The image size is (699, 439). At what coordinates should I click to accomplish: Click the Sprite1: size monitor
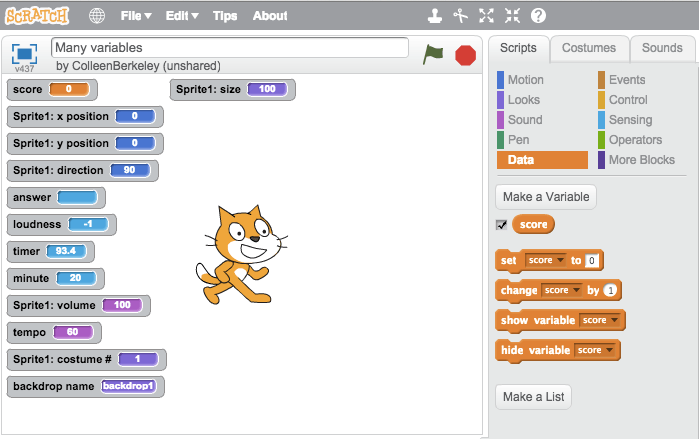point(232,90)
